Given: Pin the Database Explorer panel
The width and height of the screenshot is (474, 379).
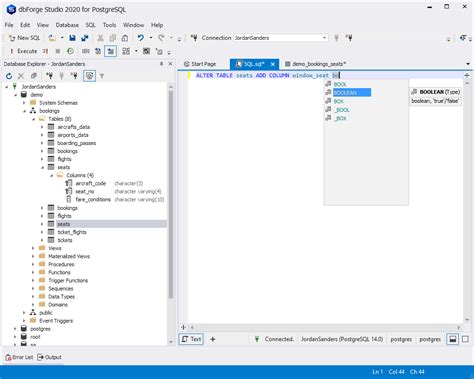Looking at the screenshot, I should coord(162,64).
